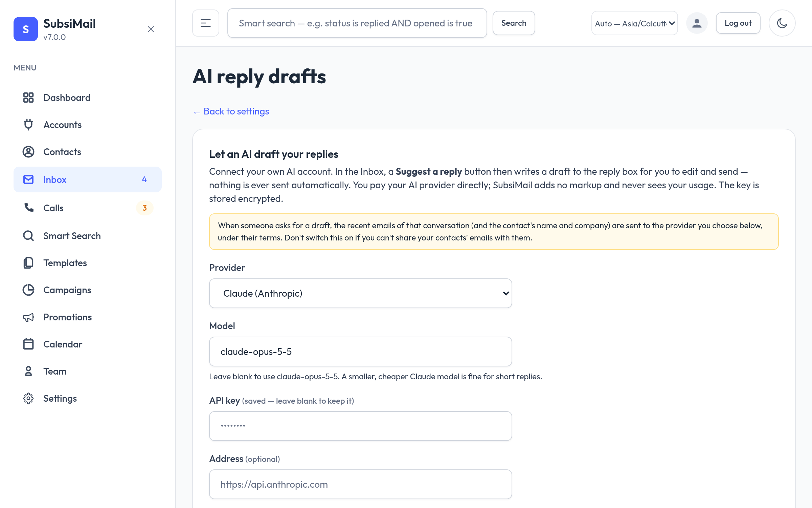Click the Campaigns pie chart icon

pyautogui.click(x=28, y=290)
